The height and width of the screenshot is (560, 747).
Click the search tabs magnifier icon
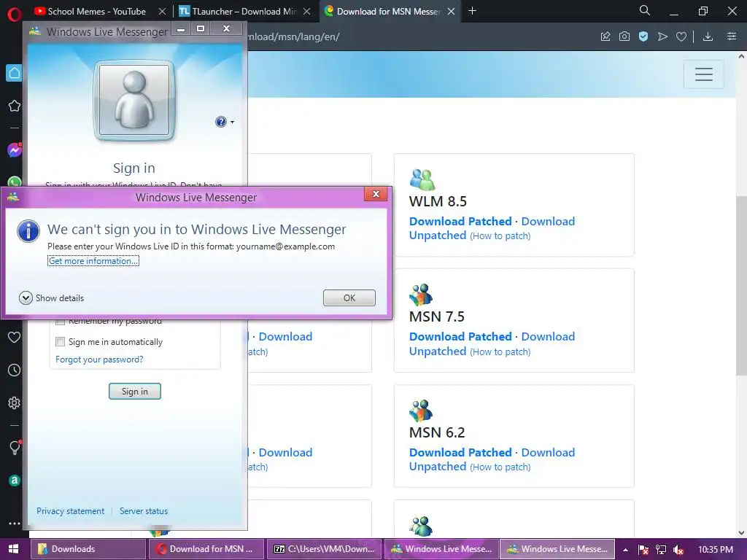[x=645, y=10]
